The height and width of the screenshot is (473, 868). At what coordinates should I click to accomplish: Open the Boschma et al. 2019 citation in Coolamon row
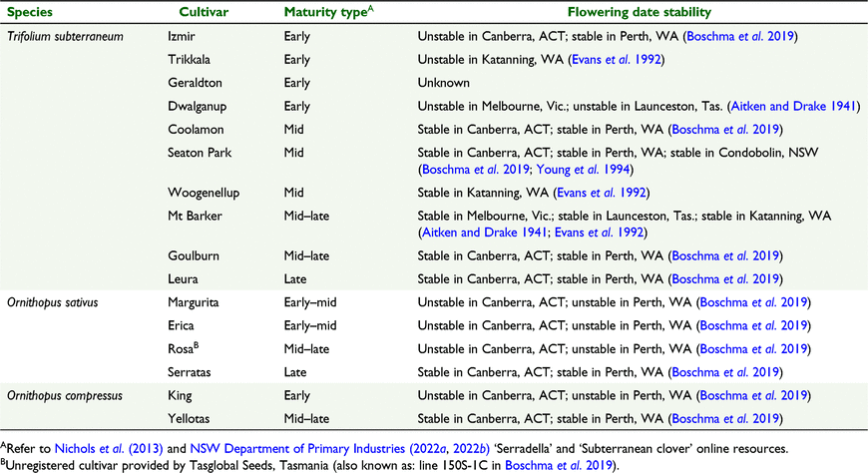click(x=725, y=130)
